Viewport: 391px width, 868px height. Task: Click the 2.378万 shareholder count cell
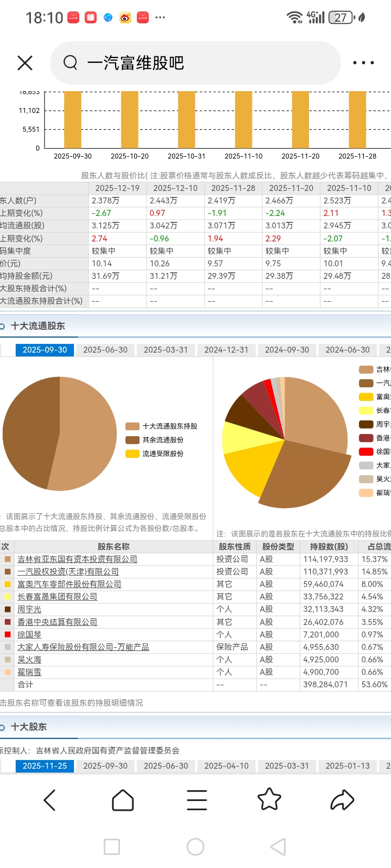[x=117, y=201]
